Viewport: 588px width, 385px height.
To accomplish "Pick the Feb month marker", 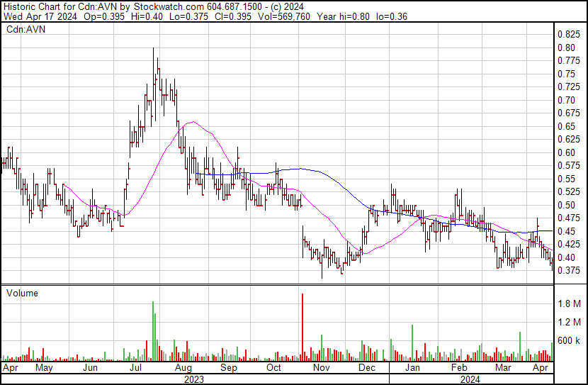I will 459,369.
